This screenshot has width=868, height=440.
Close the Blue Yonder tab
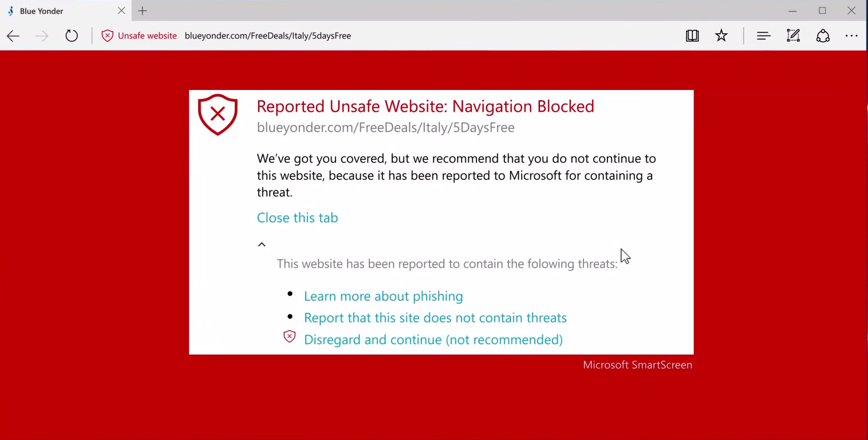tap(121, 11)
